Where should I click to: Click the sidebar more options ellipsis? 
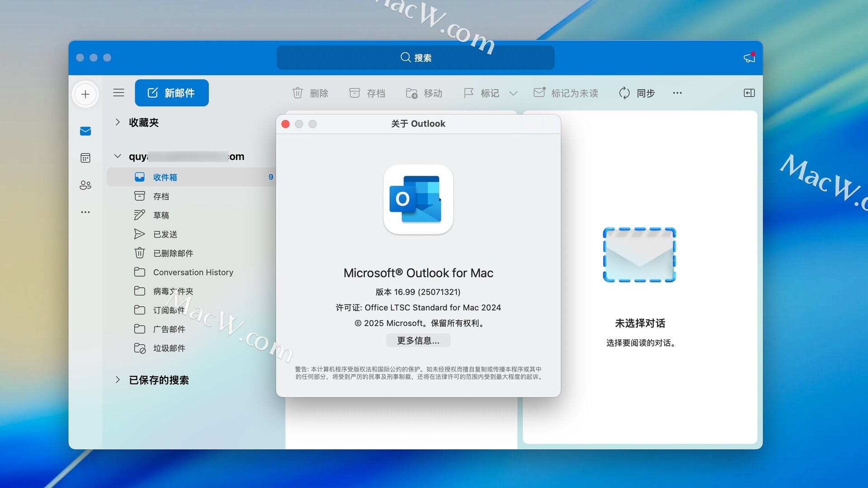(x=85, y=212)
